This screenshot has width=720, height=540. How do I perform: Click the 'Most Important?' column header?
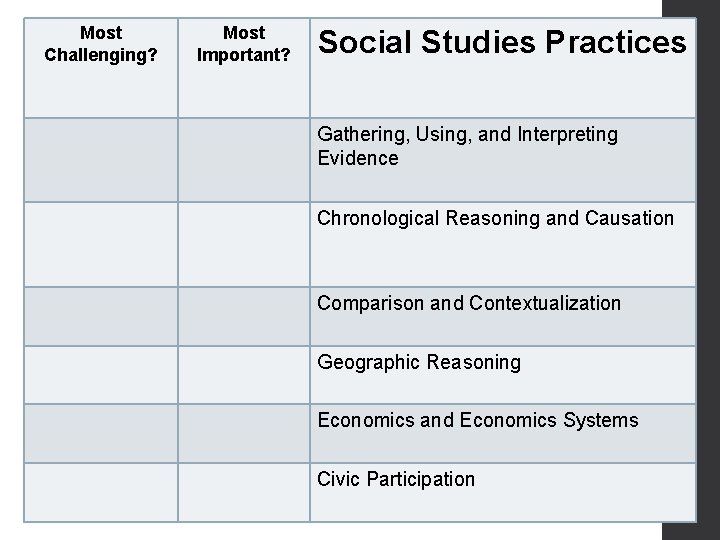pyautogui.click(x=244, y=44)
